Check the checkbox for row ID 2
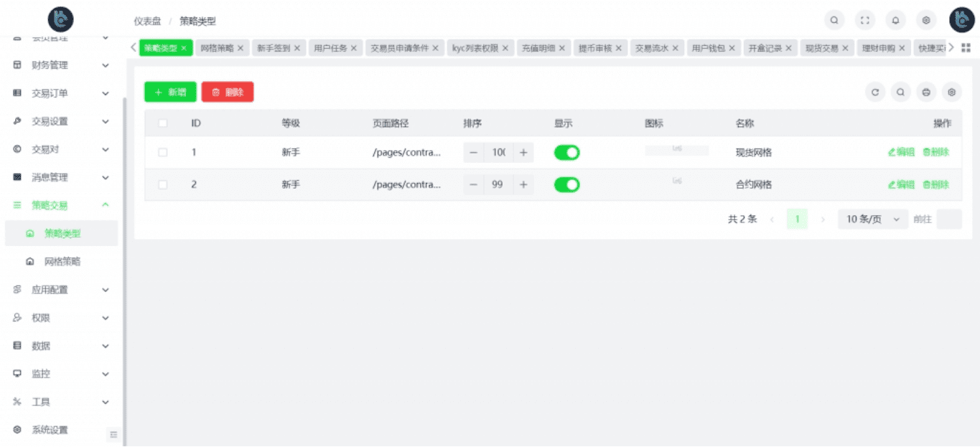Screen dimensions: 980x447 [163, 184]
